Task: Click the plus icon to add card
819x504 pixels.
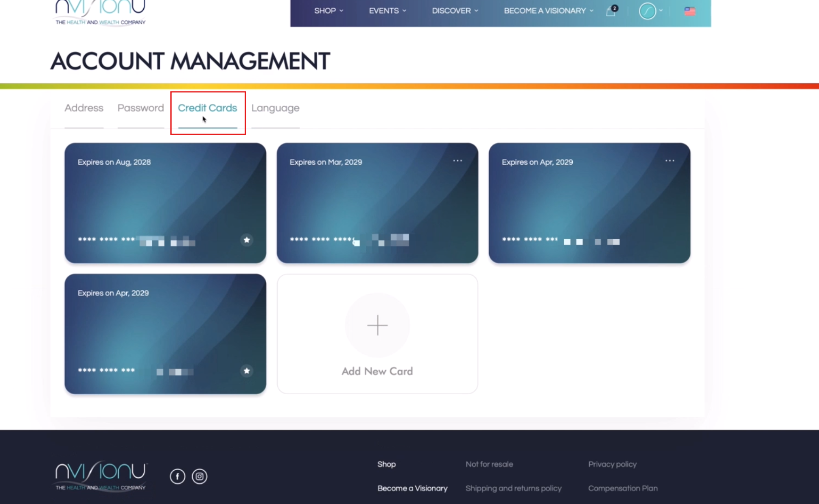Action: [x=377, y=325]
